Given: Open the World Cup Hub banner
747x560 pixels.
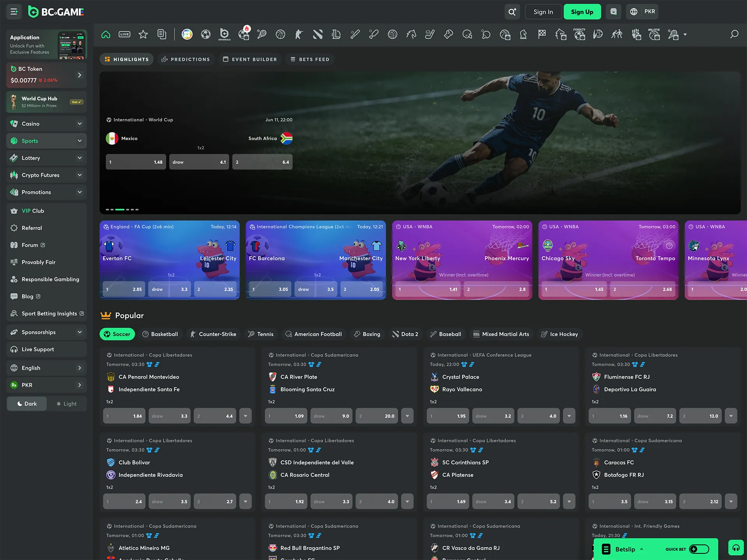Looking at the screenshot, I should click(46, 102).
